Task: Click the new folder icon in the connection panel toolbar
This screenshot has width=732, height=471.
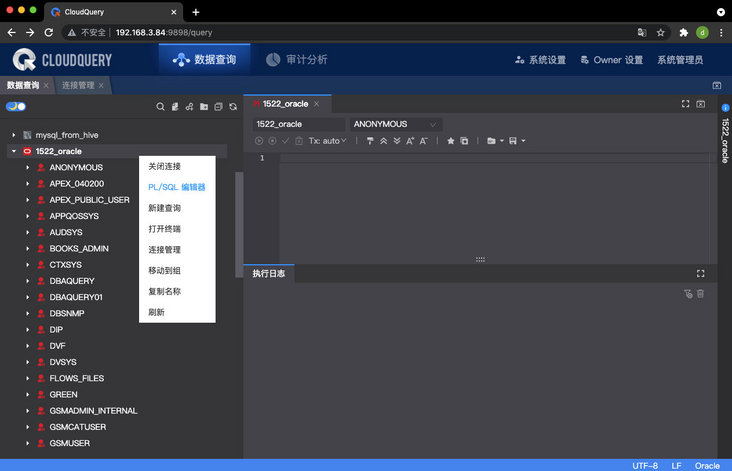Action: point(204,106)
